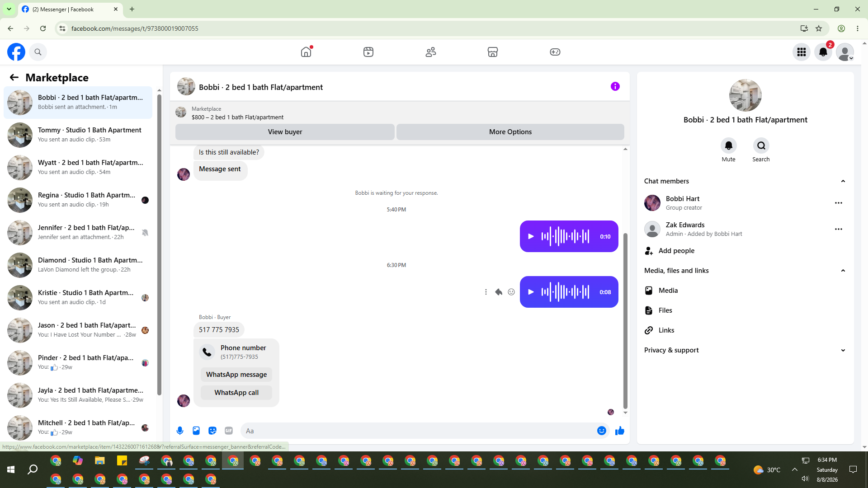Screen dimensions: 868x488
Task: Open Kristie · Studio 1 Bath chat
Action: pos(78,297)
